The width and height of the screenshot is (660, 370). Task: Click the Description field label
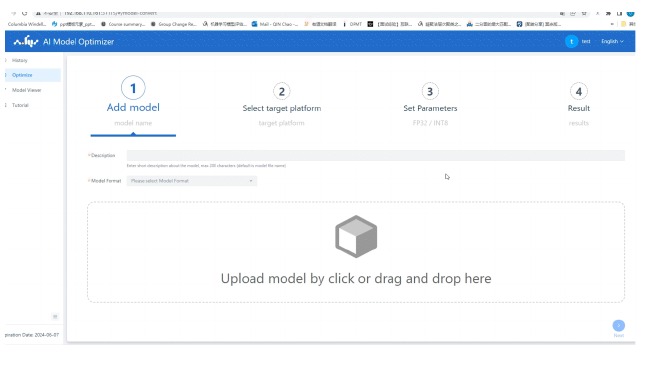click(103, 155)
